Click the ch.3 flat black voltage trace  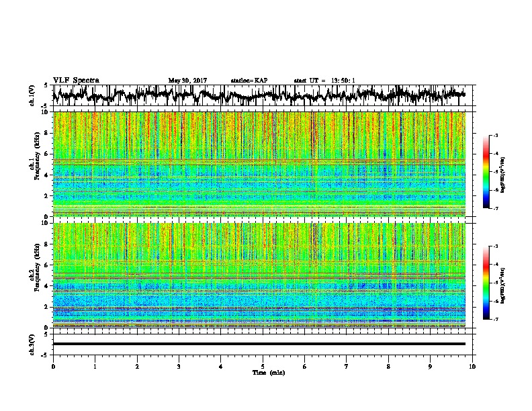coord(259,344)
